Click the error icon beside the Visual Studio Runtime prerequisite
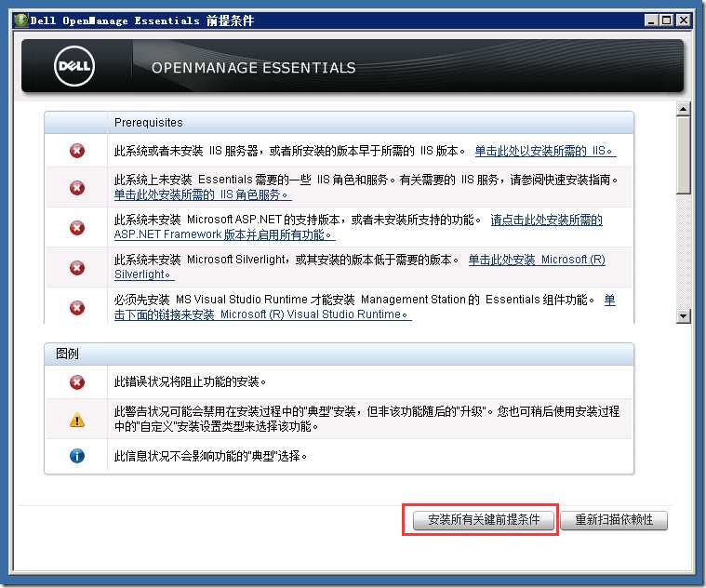Viewport: 706px width, 588px height. [x=77, y=308]
